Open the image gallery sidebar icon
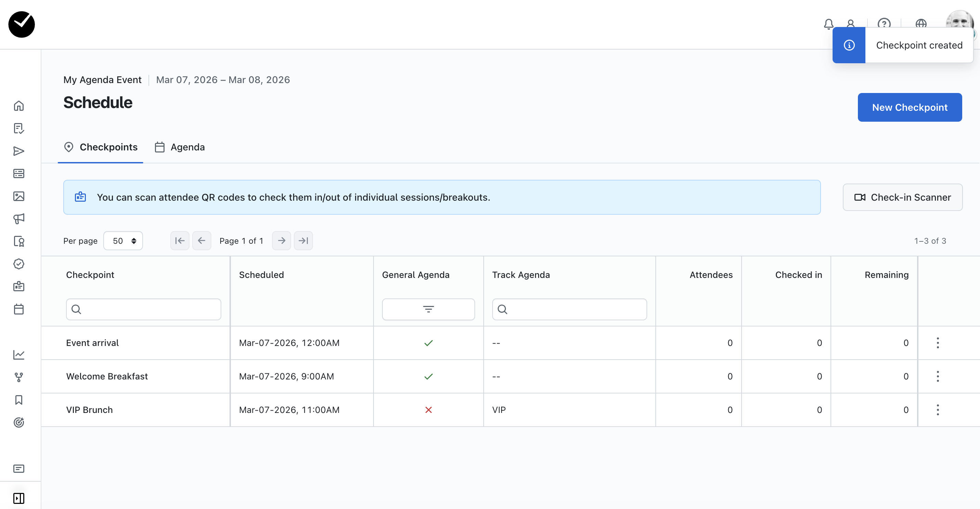 coord(18,196)
